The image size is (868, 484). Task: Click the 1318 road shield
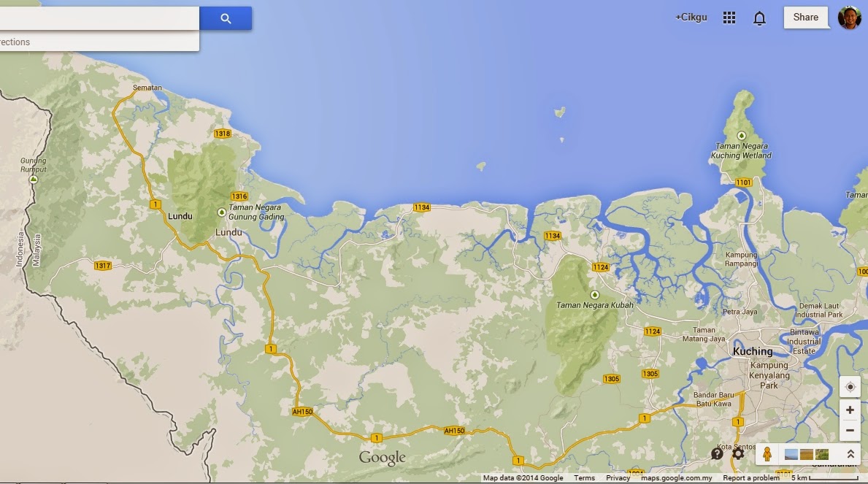pos(223,134)
